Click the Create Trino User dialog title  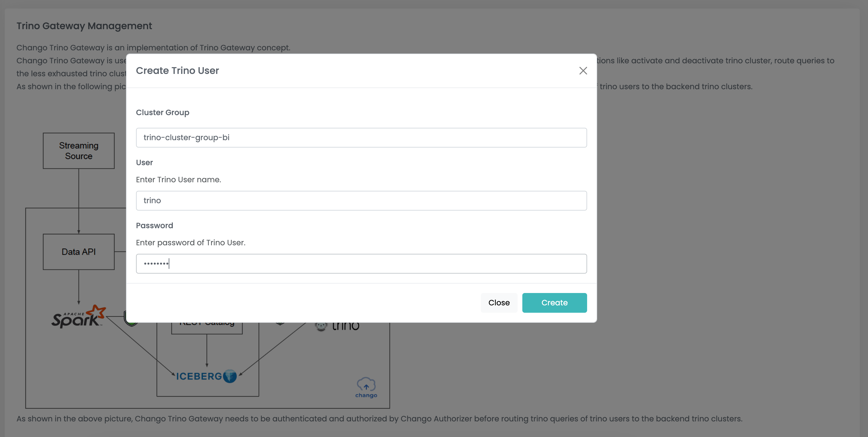point(178,71)
